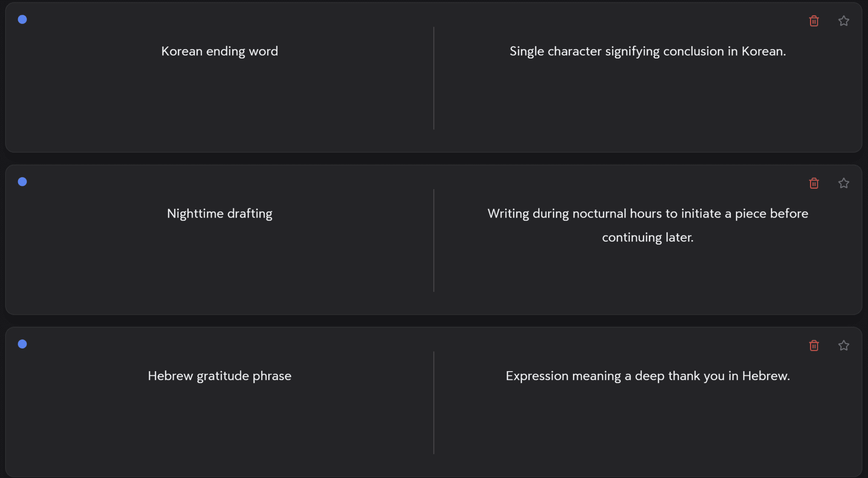Image resolution: width=868 pixels, height=478 pixels.
Task: Toggle the blue status dot on the first card
Action: (x=22, y=20)
